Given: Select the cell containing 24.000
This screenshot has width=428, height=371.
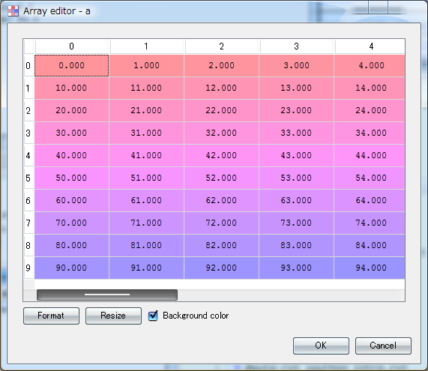Looking at the screenshot, I should (x=370, y=111).
